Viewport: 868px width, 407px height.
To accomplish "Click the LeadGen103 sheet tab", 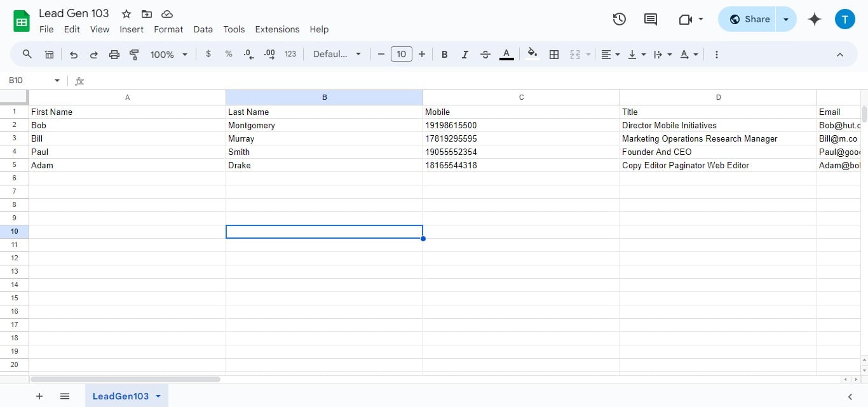I will [x=121, y=396].
